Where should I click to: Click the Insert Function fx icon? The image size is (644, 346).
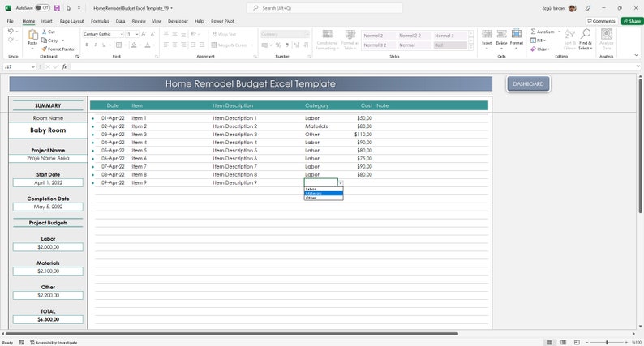point(64,66)
